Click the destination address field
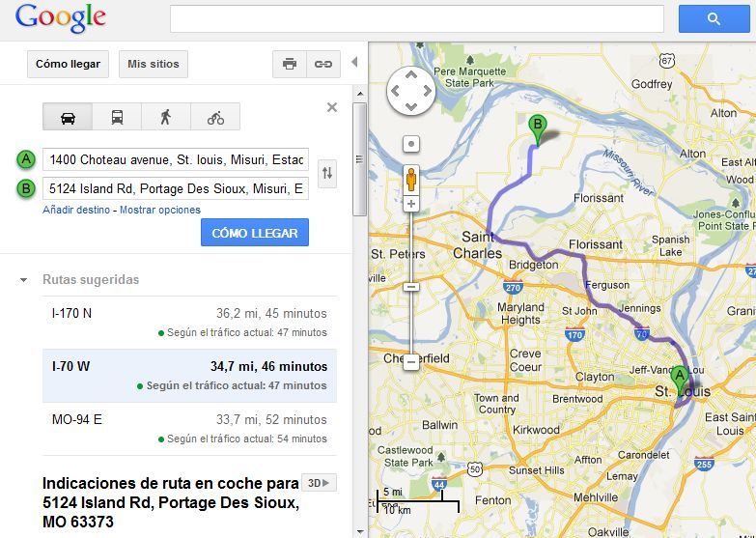Image resolution: width=756 pixels, height=538 pixels. click(176, 188)
